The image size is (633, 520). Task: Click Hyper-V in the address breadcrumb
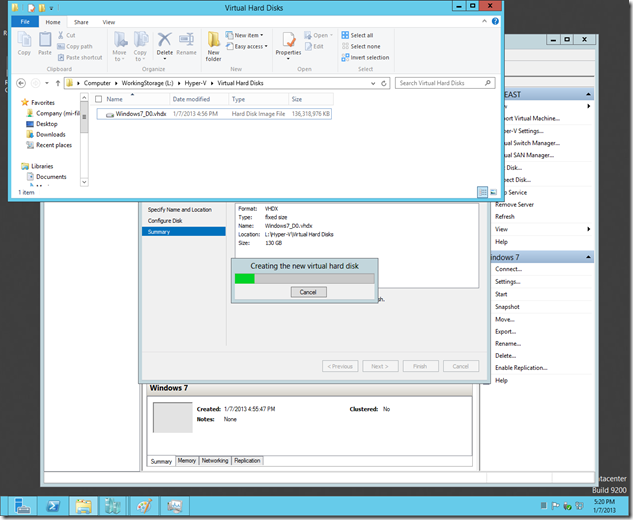pyautogui.click(x=195, y=83)
